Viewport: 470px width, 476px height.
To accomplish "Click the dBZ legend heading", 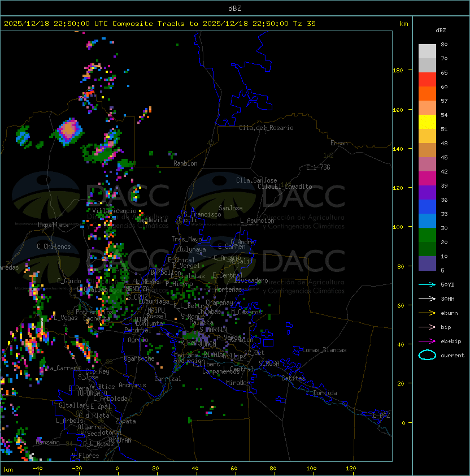I will pos(441,31).
